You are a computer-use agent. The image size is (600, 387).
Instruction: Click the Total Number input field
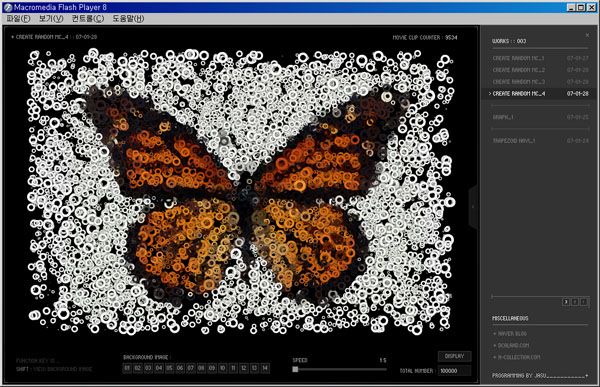(455, 371)
